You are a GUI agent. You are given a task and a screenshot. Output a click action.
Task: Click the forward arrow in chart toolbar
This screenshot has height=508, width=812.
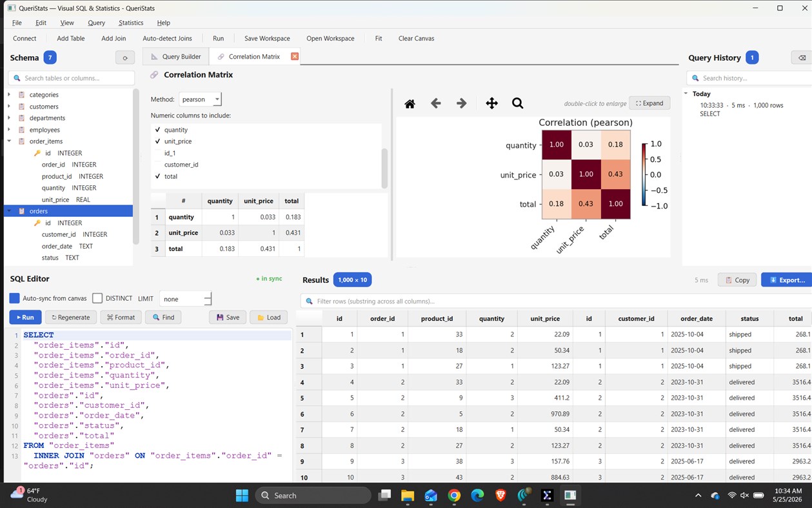(x=461, y=103)
